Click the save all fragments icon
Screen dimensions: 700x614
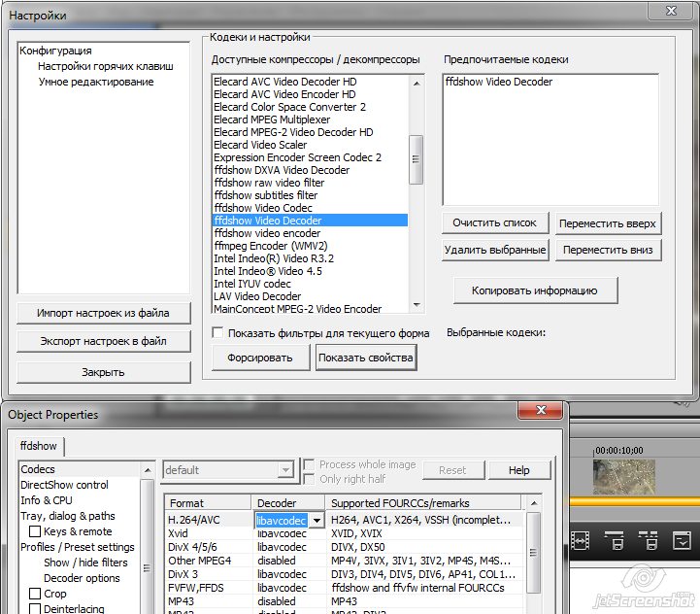tap(648, 540)
